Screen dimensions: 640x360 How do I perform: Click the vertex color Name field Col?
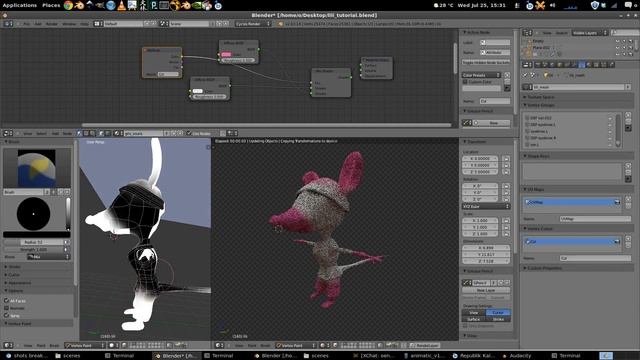point(596,258)
